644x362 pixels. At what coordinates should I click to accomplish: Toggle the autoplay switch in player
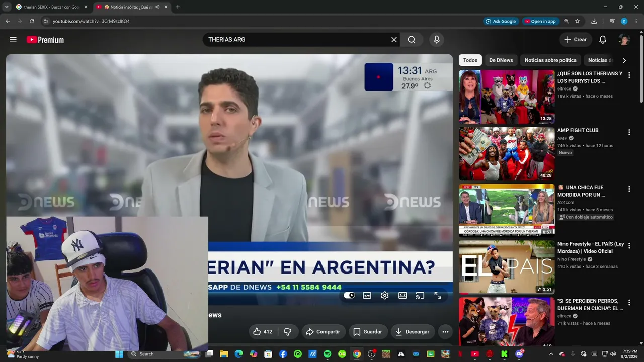coord(349,296)
